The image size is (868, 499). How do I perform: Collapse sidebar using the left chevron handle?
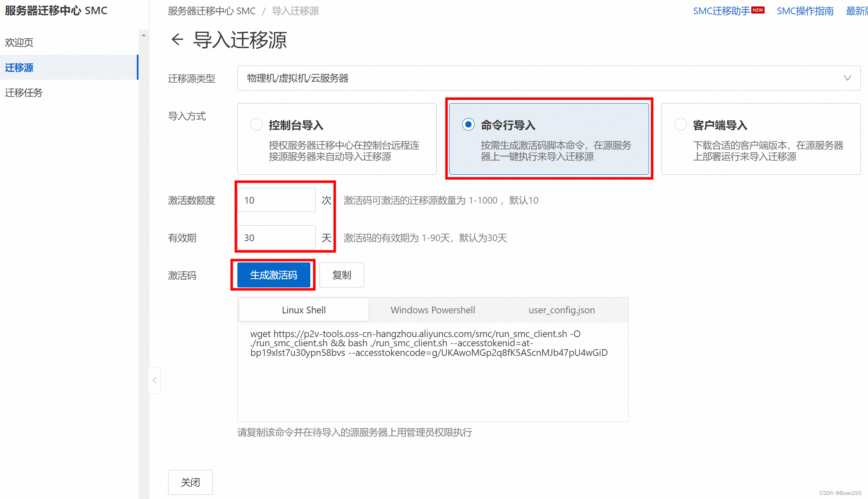coord(154,380)
